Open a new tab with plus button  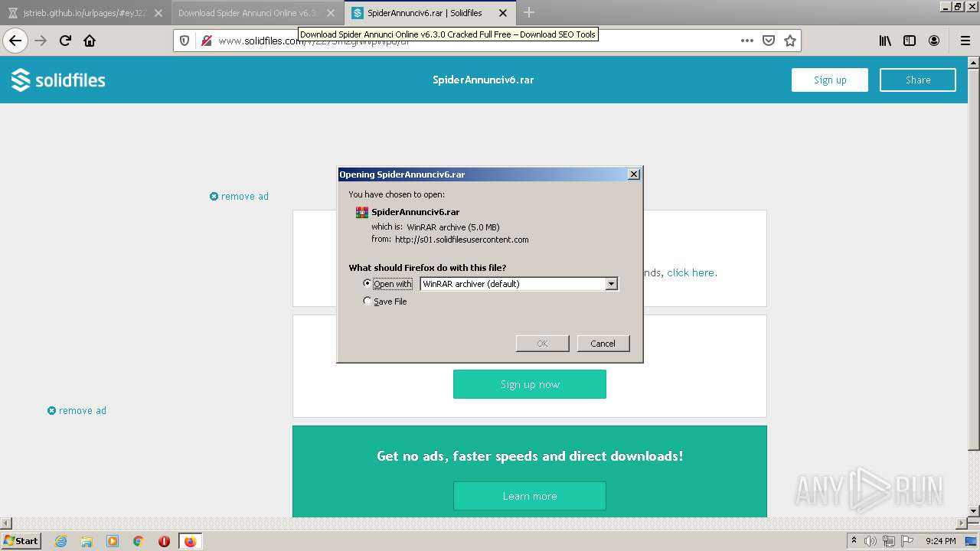click(528, 12)
